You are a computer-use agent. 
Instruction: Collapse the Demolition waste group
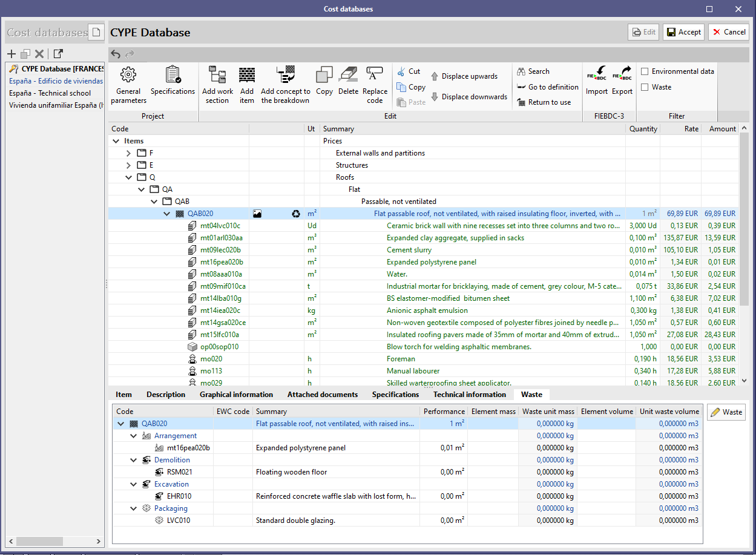click(133, 460)
